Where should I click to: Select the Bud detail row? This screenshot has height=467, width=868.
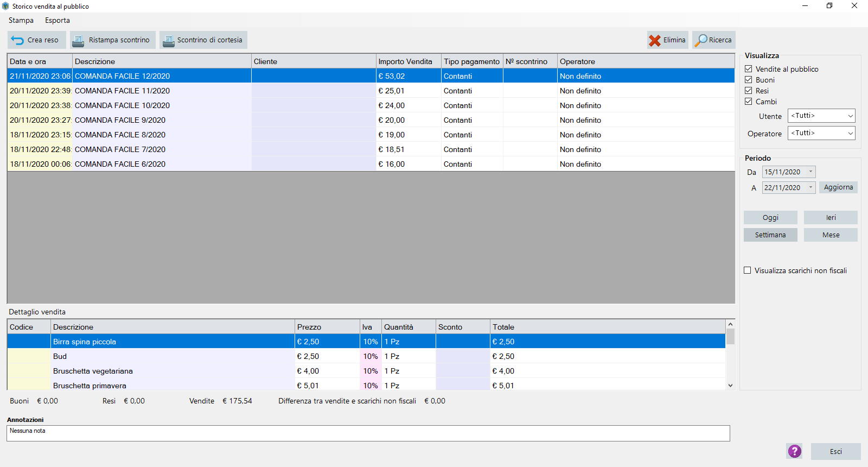366,356
